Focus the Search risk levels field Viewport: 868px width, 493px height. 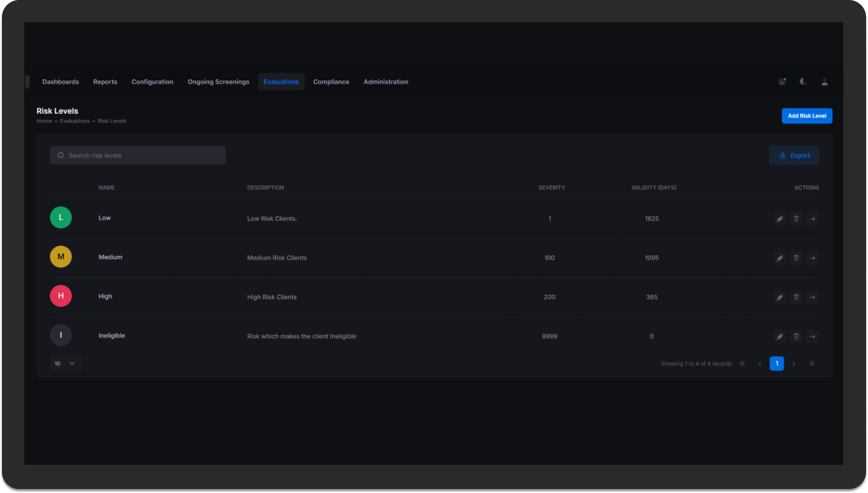[138, 155]
